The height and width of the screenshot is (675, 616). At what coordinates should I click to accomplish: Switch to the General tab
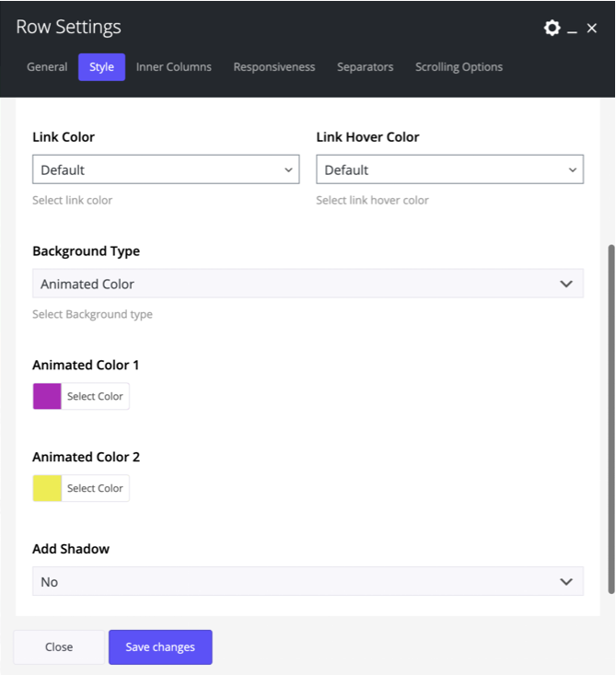click(x=47, y=67)
